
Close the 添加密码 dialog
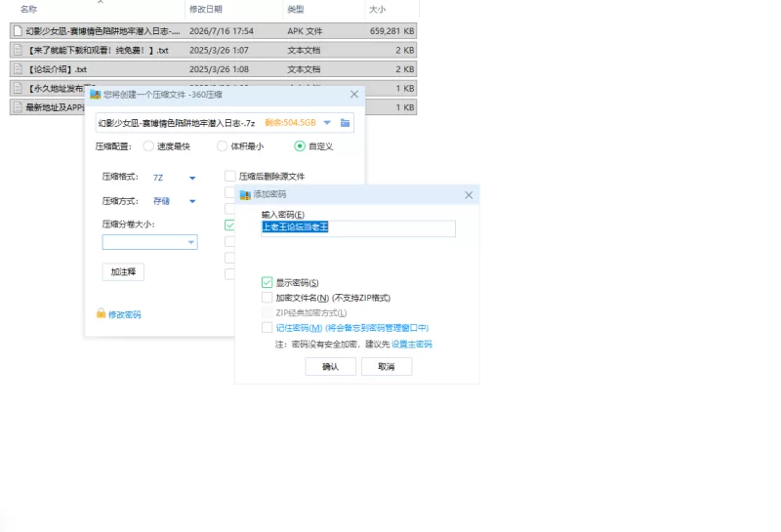click(469, 195)
